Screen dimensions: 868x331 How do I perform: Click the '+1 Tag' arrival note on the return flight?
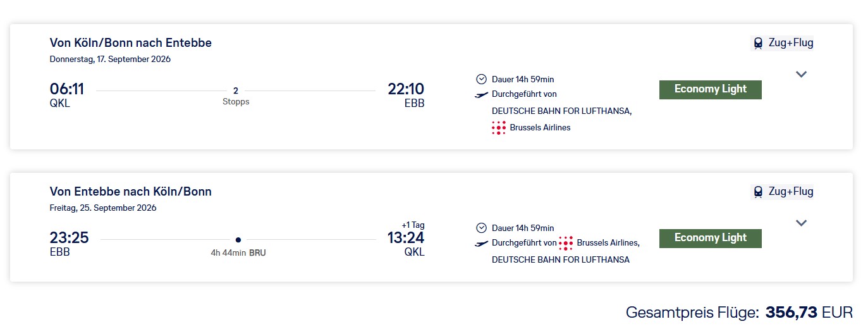tap(413, 225)
